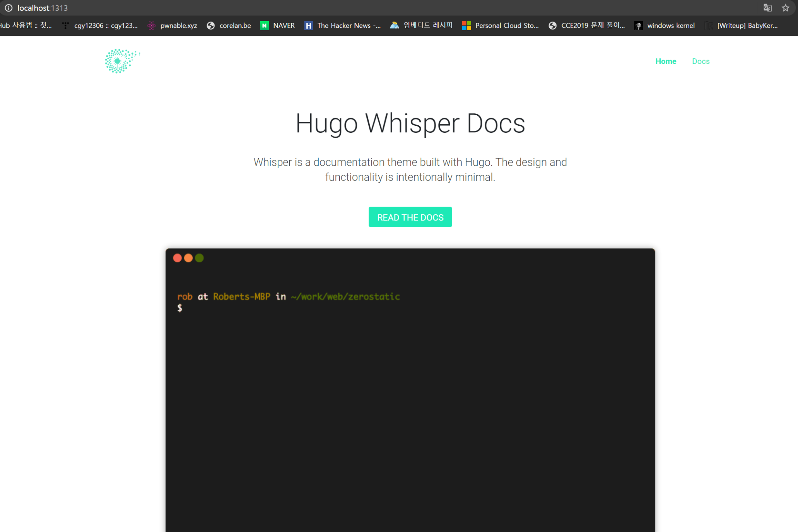The height and width of the screenshot is (532, 798).
Task: Open the windows kernel bookmark
Action: pos(665,26)
